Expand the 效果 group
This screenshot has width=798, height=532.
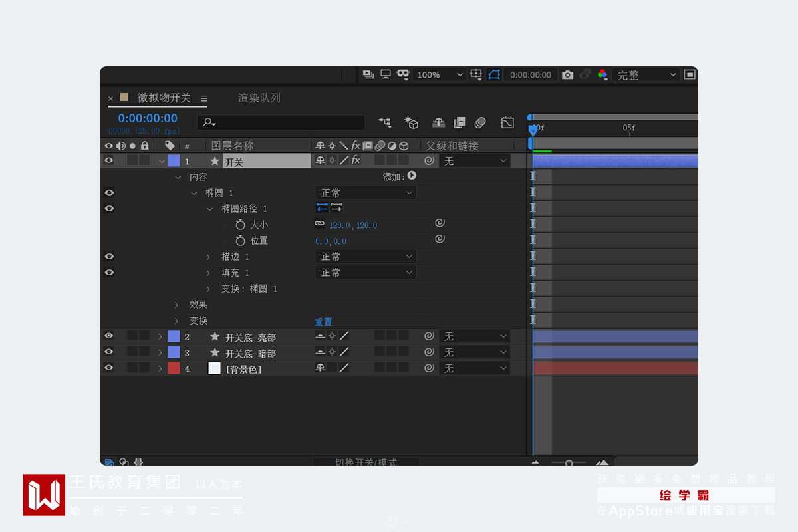click(x=176, y=305)
